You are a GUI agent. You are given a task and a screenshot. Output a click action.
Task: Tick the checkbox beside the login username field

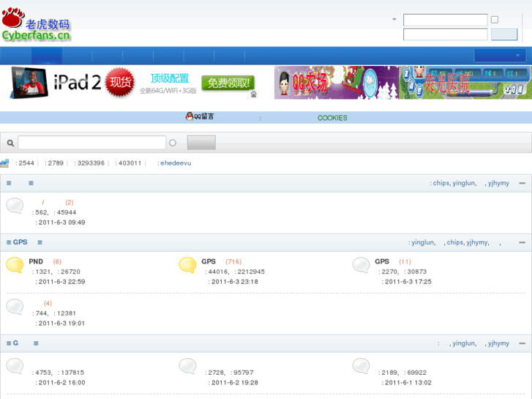495,20
